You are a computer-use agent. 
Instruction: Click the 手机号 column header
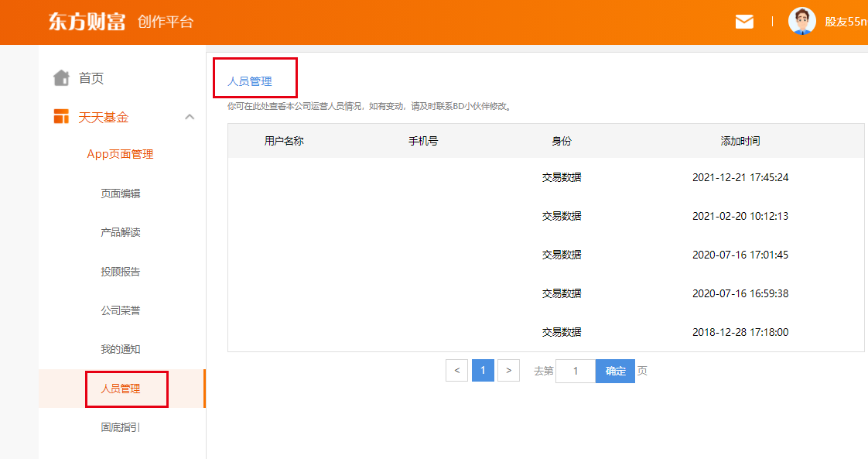(x=423, y=141)
